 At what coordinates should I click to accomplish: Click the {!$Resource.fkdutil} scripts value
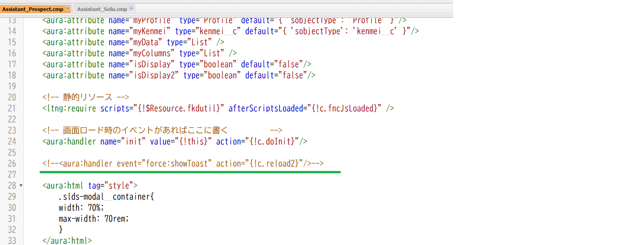coord(179,108)
